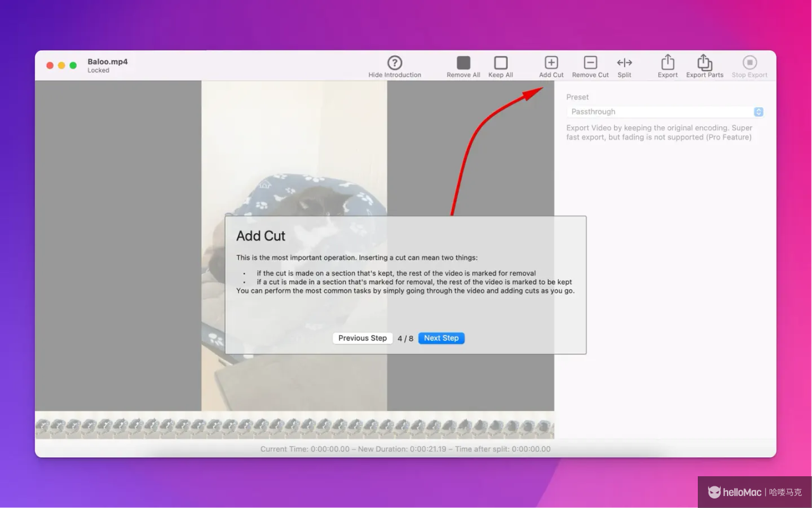Click the Baloo.mp4 window title
The image size is (812, 508).
point(107,62)
